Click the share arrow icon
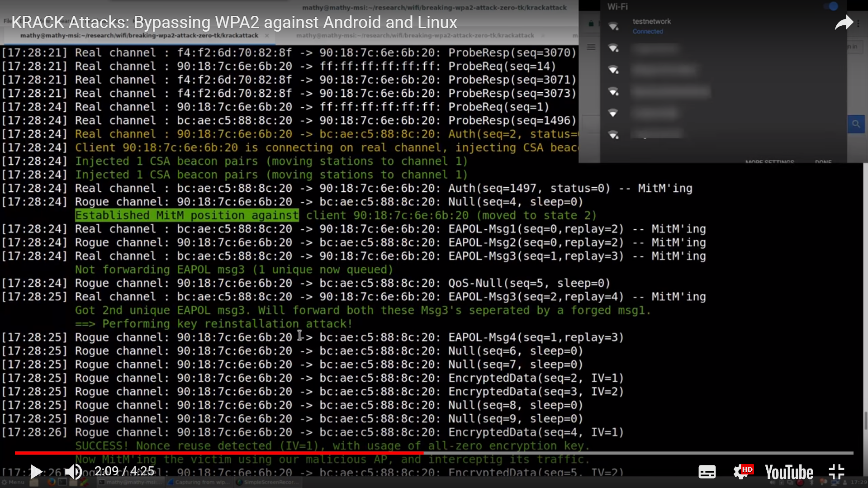This screenshot has width=868, height=488. (843, 23)
